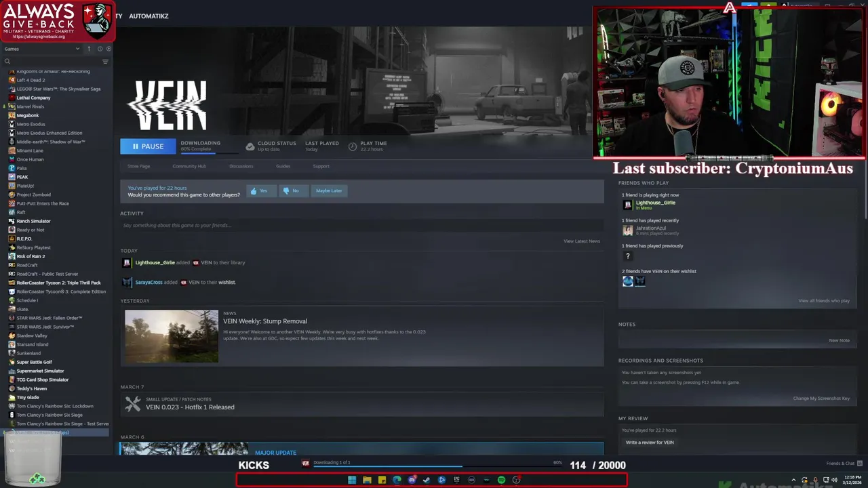Open Supermarket Simulator entry
868x488 pixels.
pyautogui.click(x=40, y=371)
